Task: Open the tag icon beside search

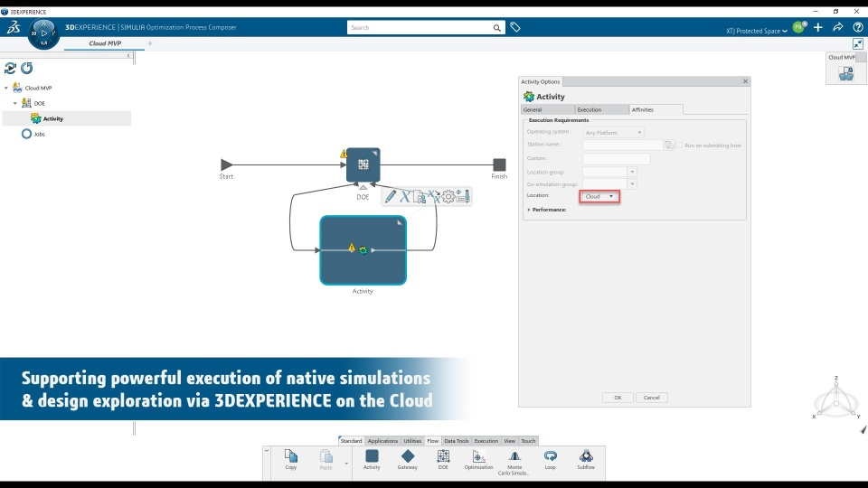Action: 515,27
